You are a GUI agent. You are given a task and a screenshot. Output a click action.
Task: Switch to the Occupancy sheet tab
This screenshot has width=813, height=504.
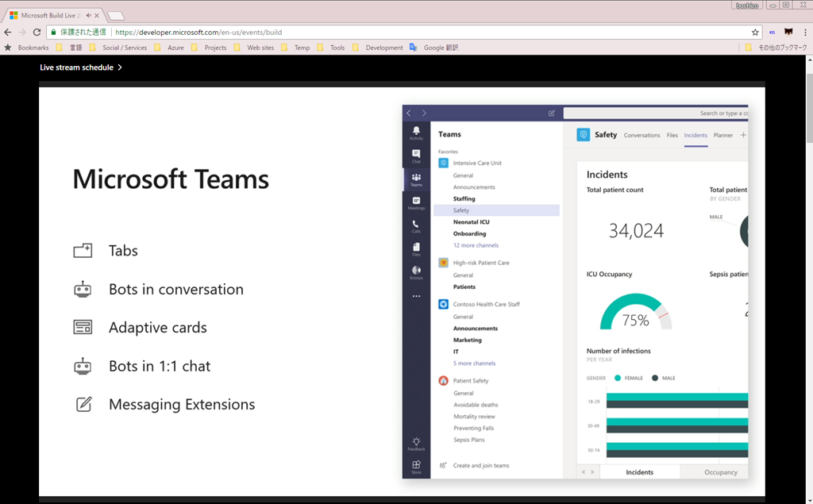pyautogui.click(x=721, y=472)
